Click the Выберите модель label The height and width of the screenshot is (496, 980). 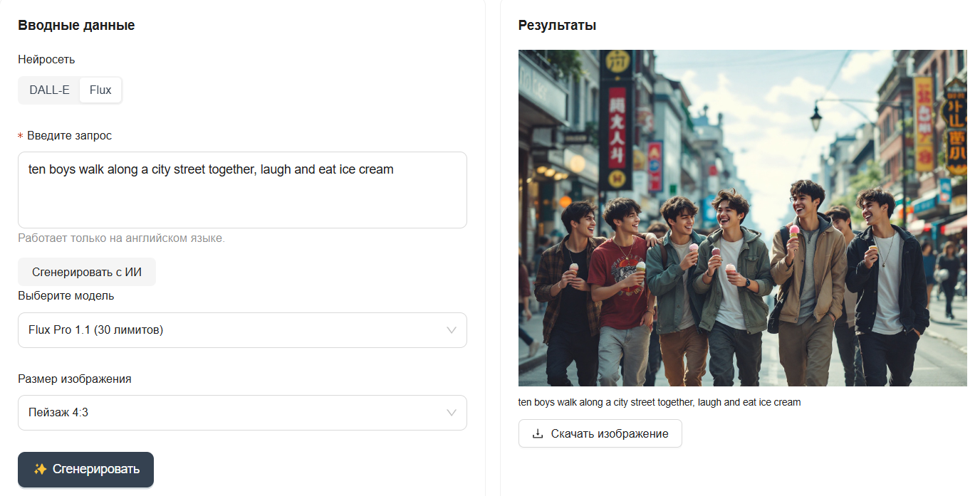[x=66, y=295]
